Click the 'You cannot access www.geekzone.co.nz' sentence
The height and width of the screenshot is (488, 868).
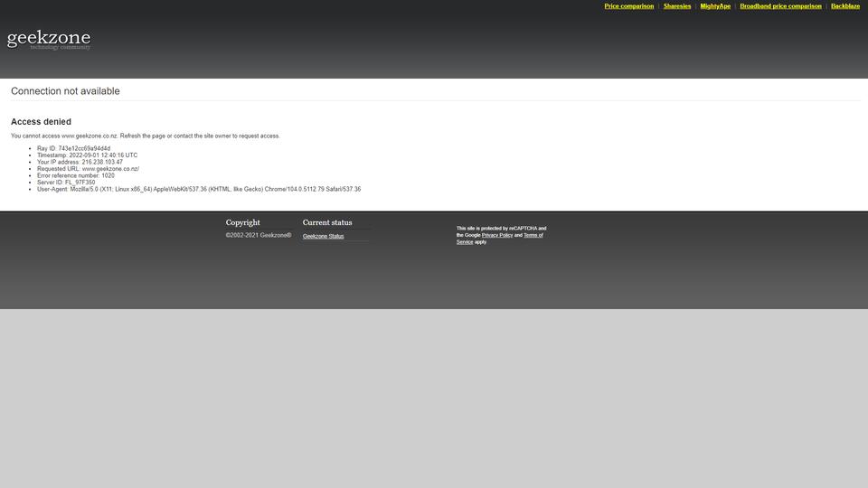coord(145,136)
